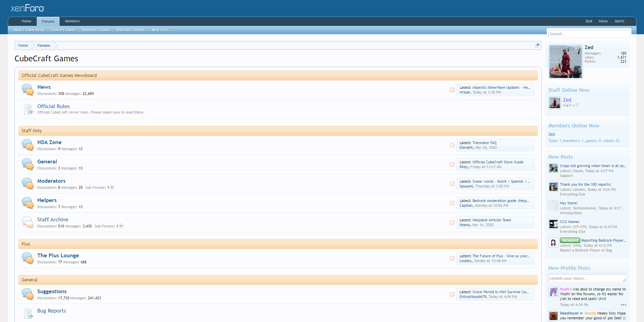The height and width of the screenshot is (322, 644).
Task: Click Zed's avatar in Staff Online Now
Action: [555, 103]
